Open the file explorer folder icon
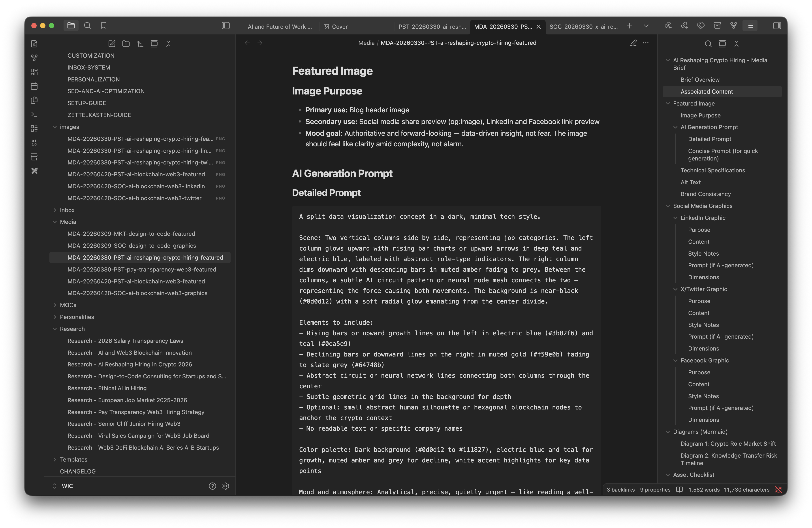Screen dimensions: 812x528 [71, 26]
